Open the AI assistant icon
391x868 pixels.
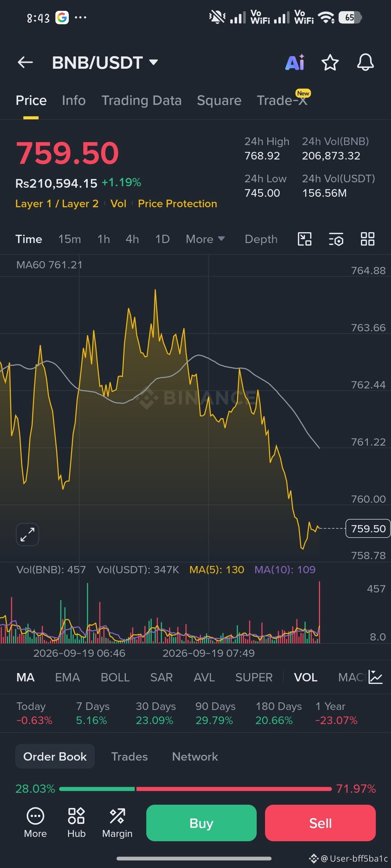295,63
